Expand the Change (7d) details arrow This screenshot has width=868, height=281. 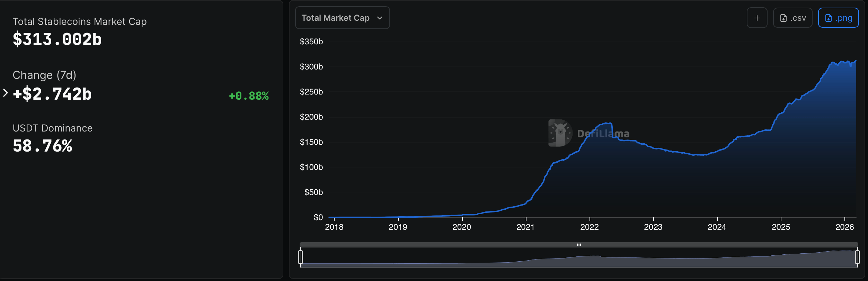point(5,93)
